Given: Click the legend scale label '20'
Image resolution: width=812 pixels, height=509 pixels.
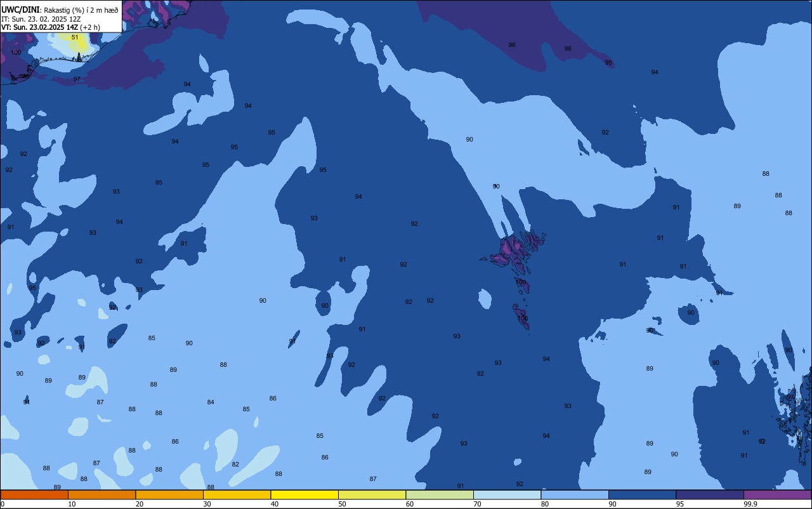Looking at the screenshot, I should [x=140, y=504].
